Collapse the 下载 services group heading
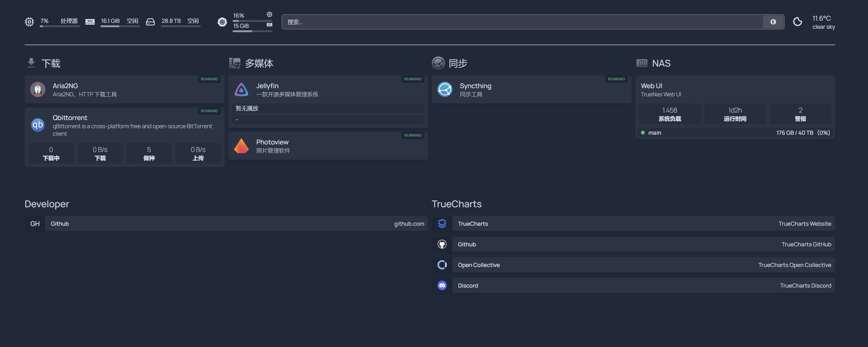 pos(51,63)
